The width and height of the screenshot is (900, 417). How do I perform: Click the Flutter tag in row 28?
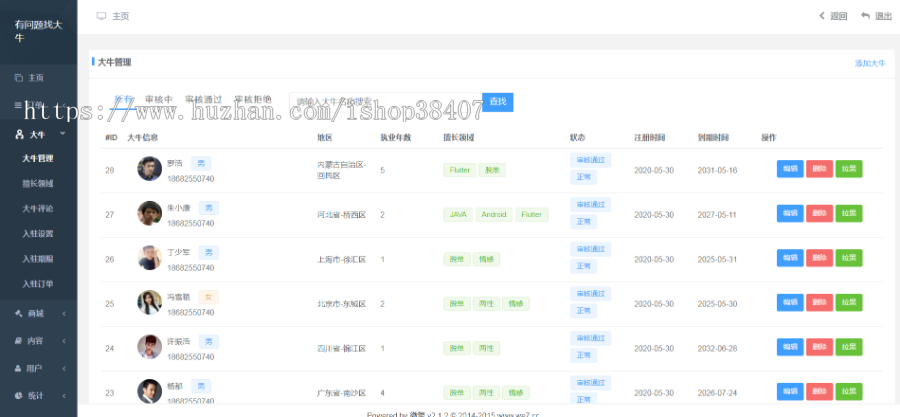[x=460, y=170]
